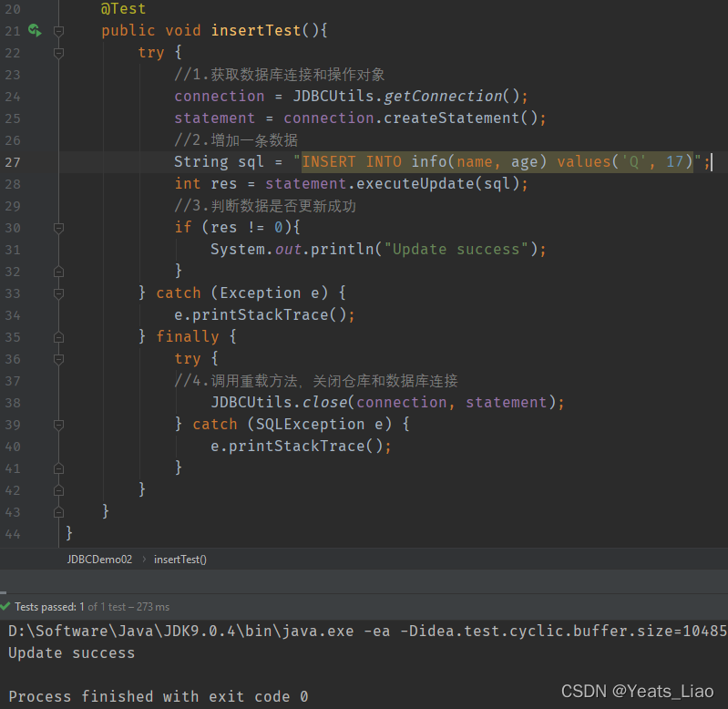Fold the if block's closing marker on line 32
This screenshot has width=728, height=709.
click(58, 272)
